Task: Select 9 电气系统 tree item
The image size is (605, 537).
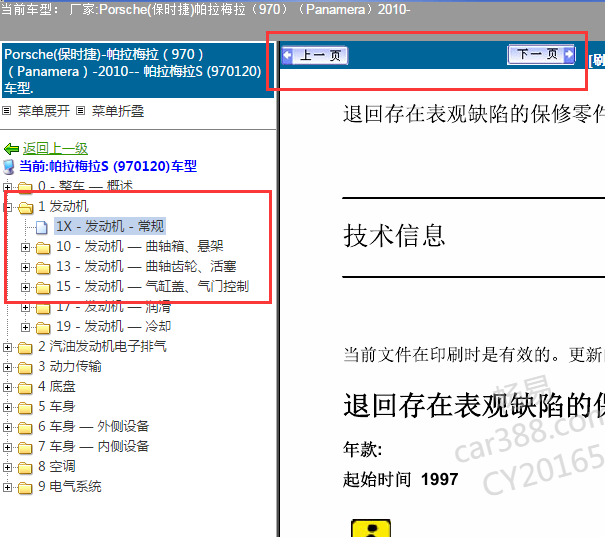Action: coord(70,487)
